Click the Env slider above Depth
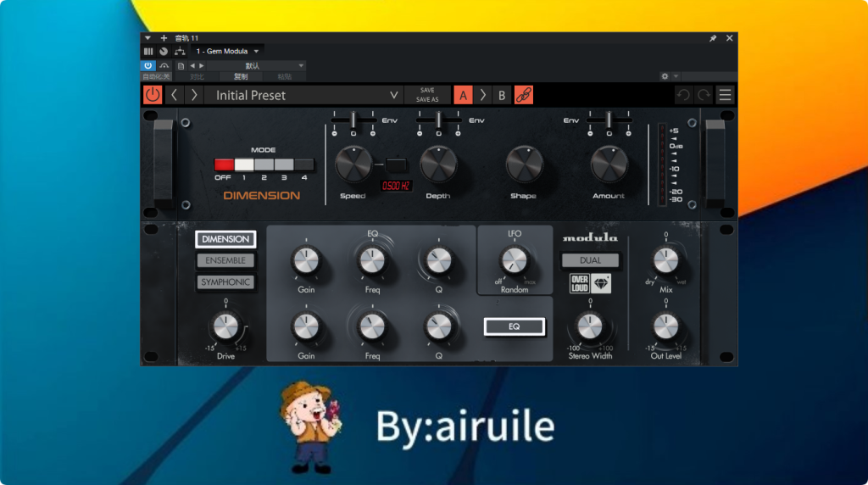The height and width of the screenshot is (485, 868). (x=438, y=120)
